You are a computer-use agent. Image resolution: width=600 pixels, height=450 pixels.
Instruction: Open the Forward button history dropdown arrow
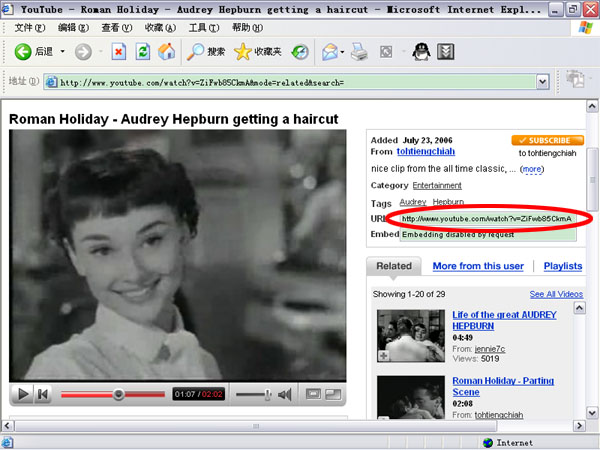pos(101,51)
